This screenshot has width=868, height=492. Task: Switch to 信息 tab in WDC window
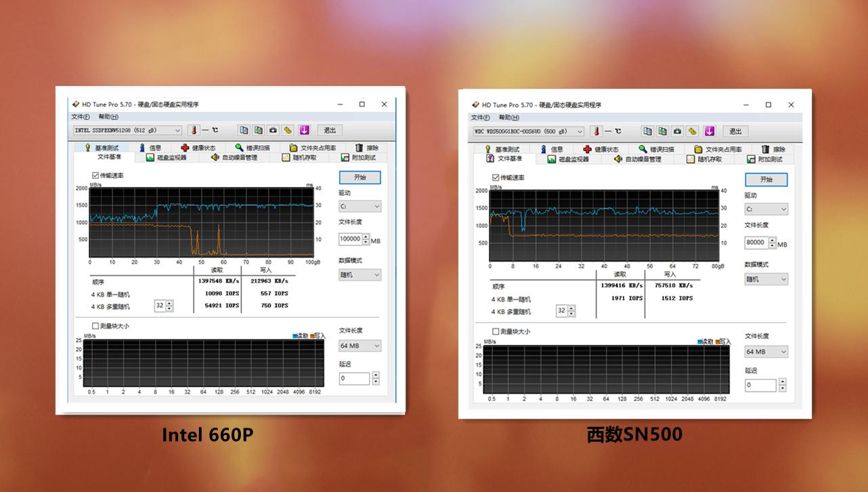click(x=552, y=149)
